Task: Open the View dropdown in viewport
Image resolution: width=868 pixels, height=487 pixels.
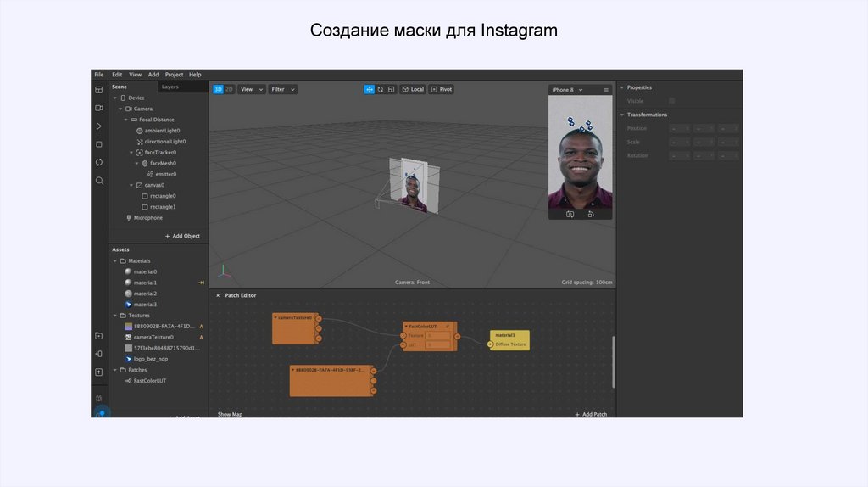Action: click(x=252, y=89)
